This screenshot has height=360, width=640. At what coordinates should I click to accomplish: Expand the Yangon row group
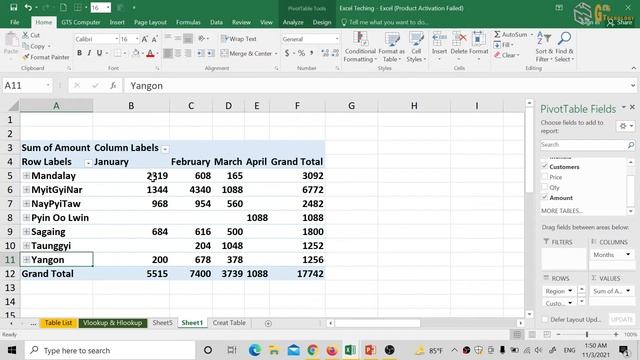pyautogui.click(x=26, y=260)
